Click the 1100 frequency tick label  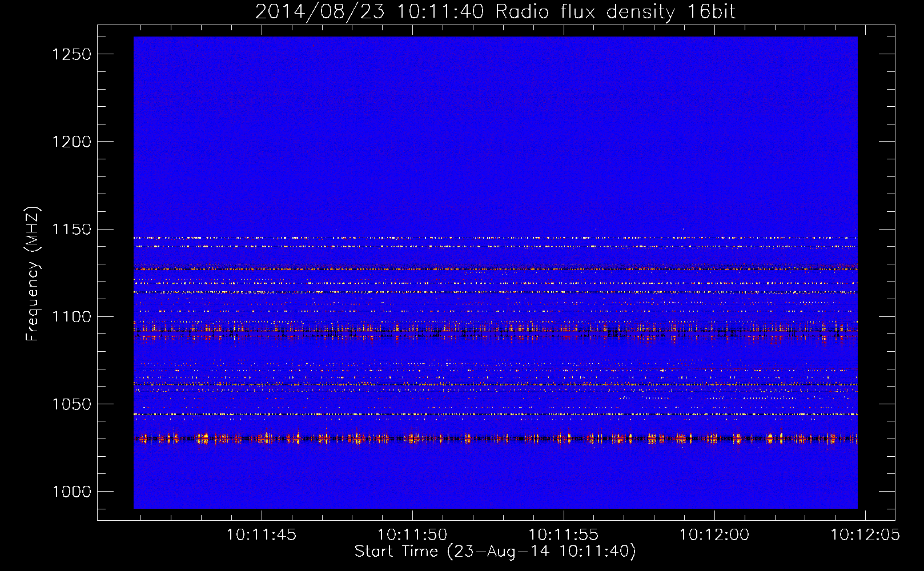(71, 317)
